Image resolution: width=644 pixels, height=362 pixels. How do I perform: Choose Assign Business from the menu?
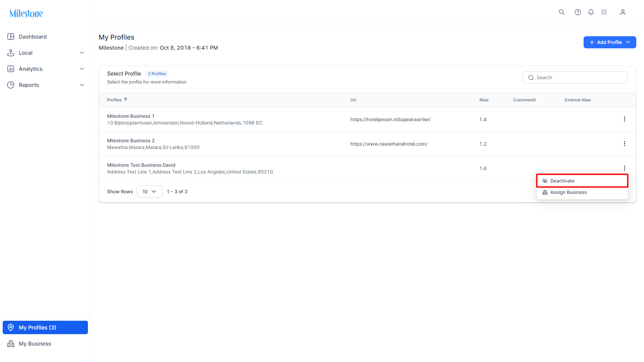[x=582, y=192]
